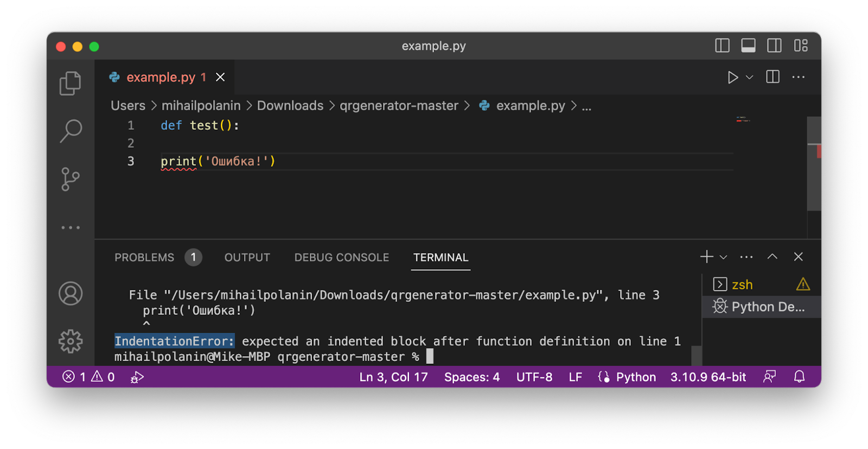Expand the run options dropdown arrow
The height and width of the screenshot is (449, 868).
[x=750, y=78]
